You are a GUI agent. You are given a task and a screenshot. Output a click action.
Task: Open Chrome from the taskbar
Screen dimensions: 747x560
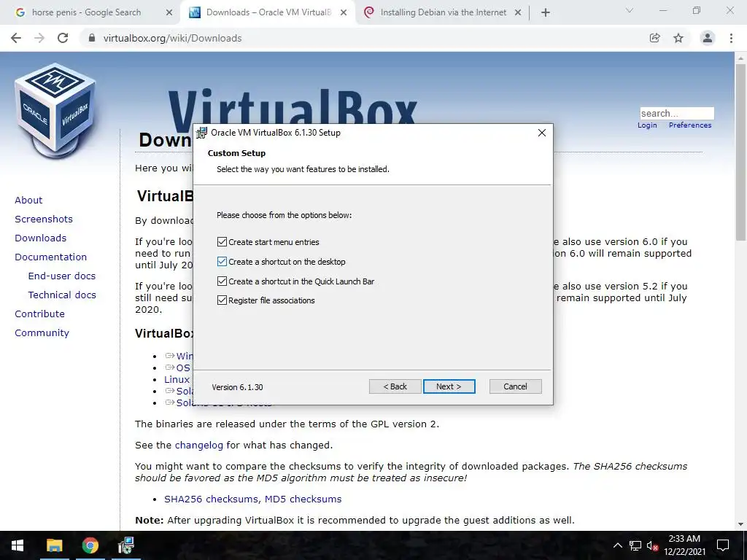click(90, 545)
